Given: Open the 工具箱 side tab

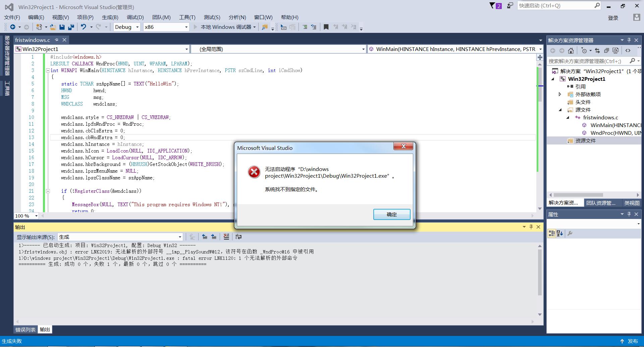Looking at the screenshot, I should click(7, 88).
